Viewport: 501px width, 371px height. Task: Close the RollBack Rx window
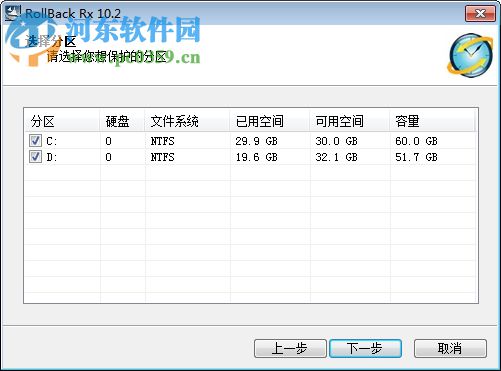click(480, 14)
